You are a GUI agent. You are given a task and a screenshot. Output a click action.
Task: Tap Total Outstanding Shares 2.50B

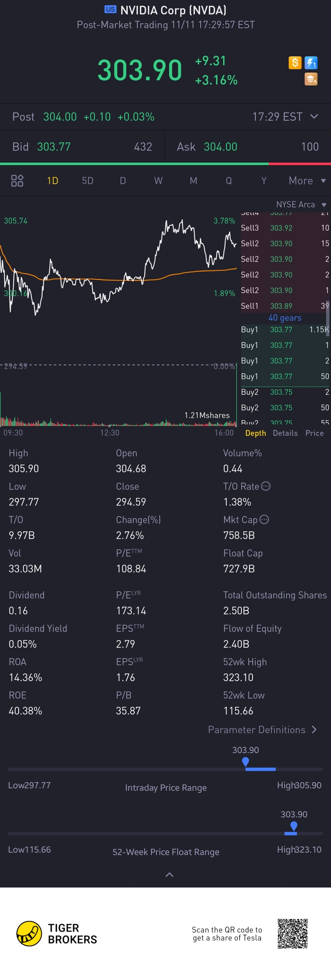(x=236, y=611)
